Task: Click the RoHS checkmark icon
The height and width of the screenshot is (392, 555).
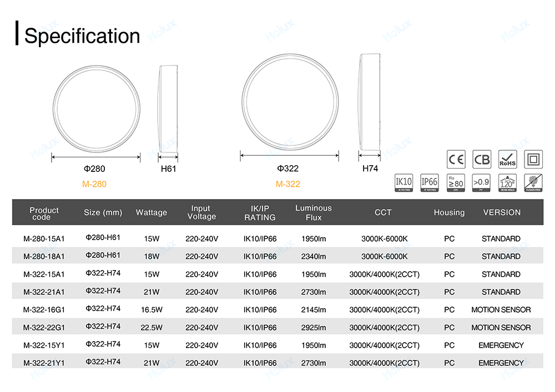Action: (508, 160)
